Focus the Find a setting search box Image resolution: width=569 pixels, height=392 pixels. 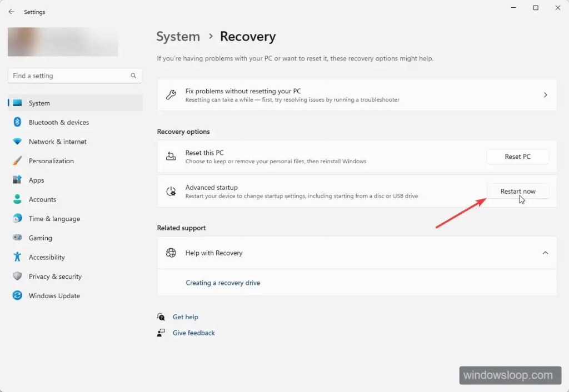(x=69, y=76)
